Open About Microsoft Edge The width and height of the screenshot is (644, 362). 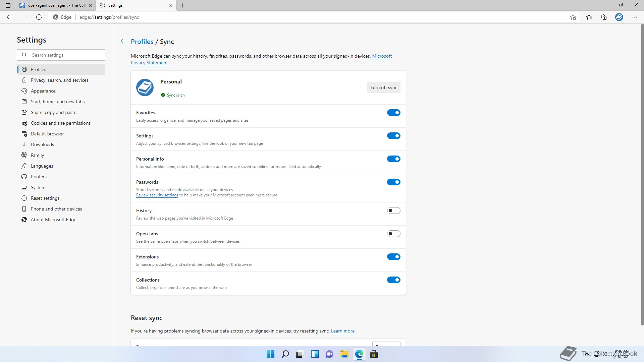(61, 220)
